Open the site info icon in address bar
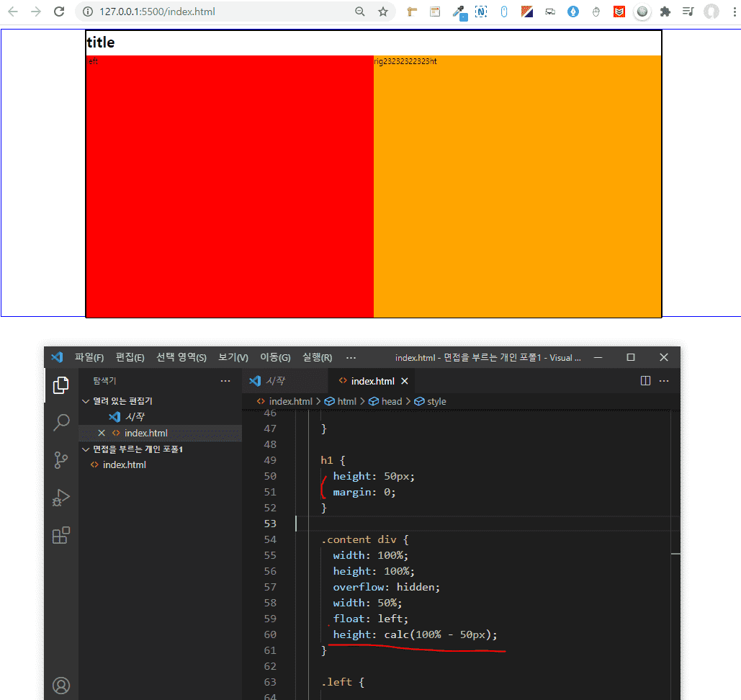Viewport: 741px width, 700px height. point(88,12)
